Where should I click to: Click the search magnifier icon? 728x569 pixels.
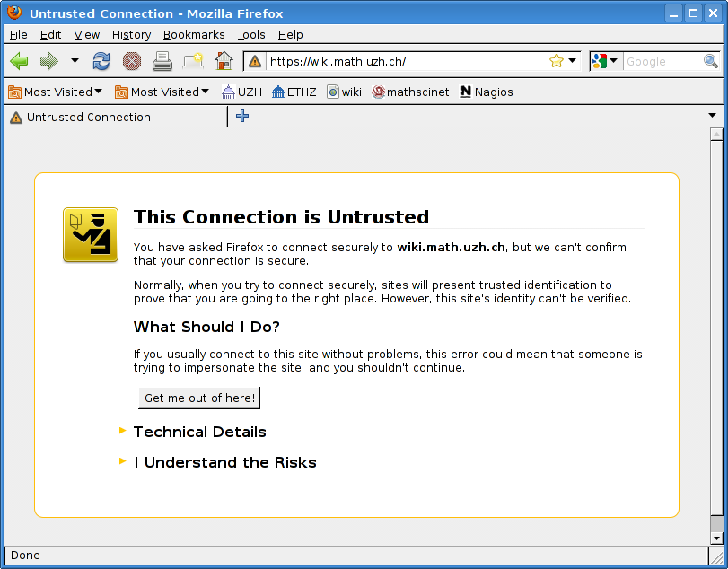[x=710, y=61]
